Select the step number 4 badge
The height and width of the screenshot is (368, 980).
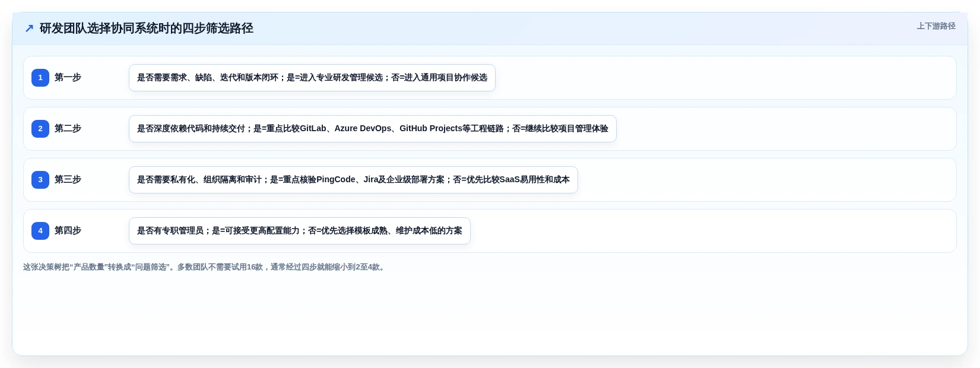click(40, 231)
